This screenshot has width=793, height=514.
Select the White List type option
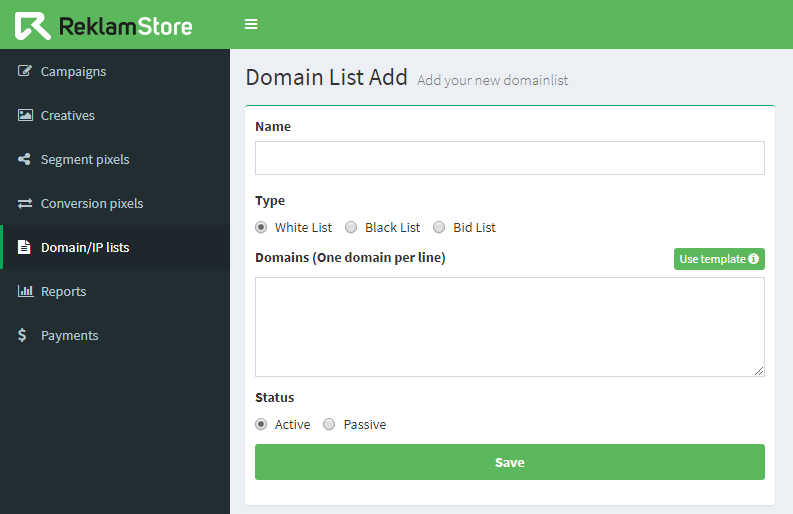pyautogui.click(x=261, y=227)
